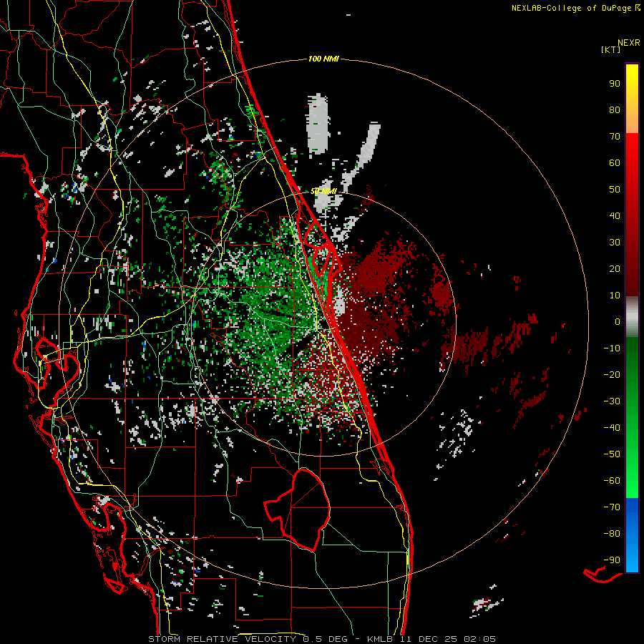Click the 0 value on velocity scale

[618, 321]
